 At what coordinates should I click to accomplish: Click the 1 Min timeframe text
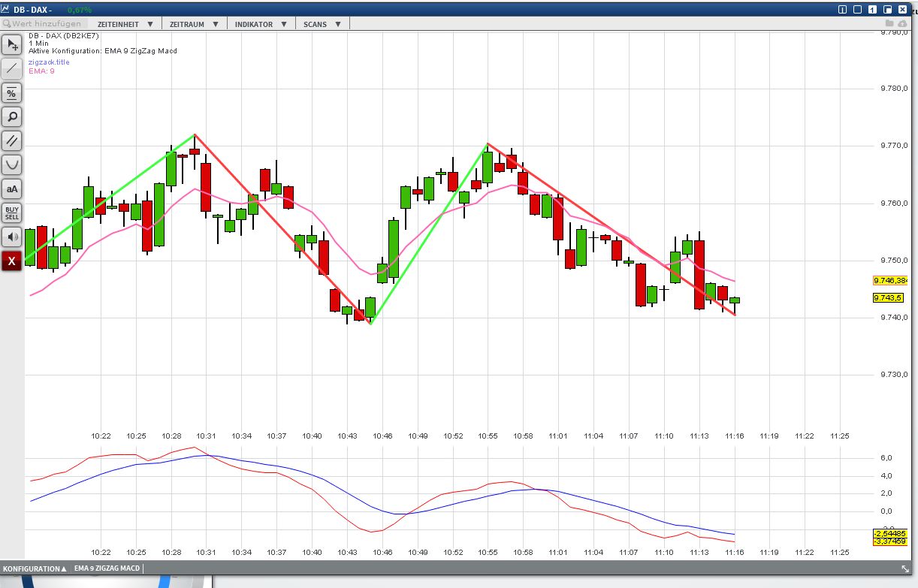[38, 44]
